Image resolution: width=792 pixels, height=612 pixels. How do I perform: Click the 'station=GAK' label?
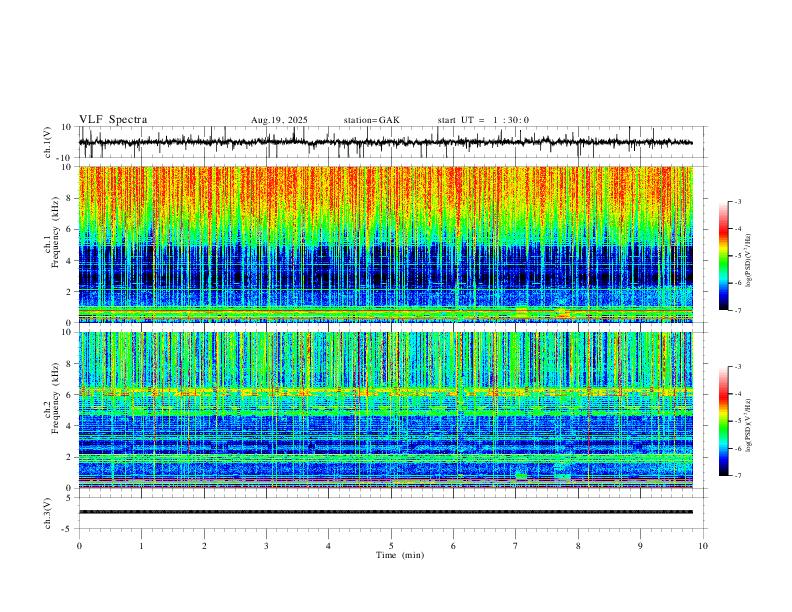[371, 120]
